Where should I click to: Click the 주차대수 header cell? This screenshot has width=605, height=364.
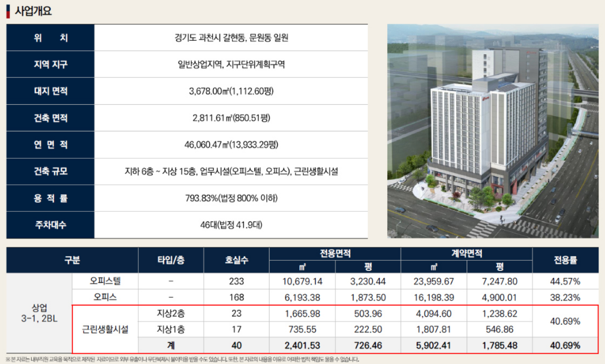pyautogui.click(x=50, y=224)
